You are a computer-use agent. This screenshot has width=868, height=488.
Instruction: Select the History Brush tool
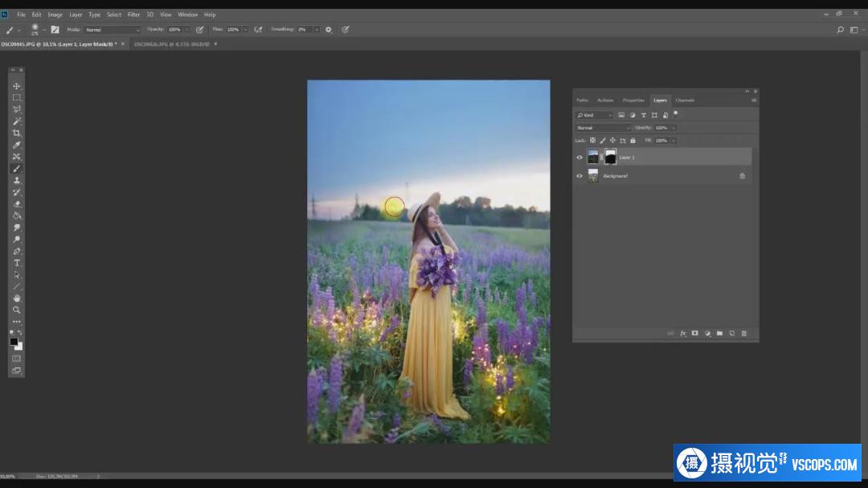coord(17,192)
